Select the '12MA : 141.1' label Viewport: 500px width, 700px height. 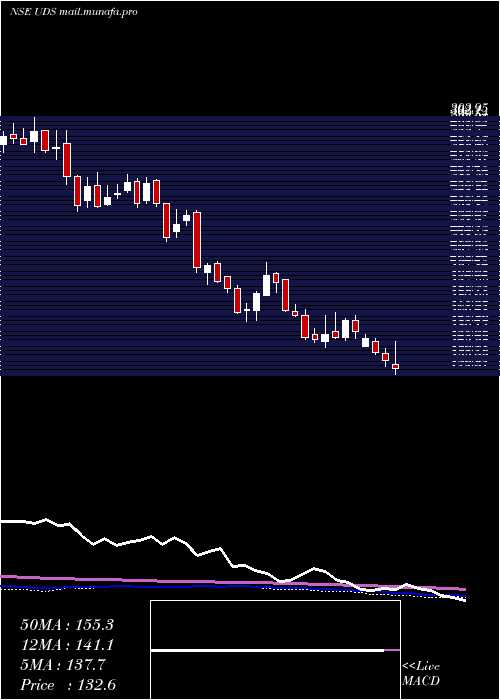[67, 645]
